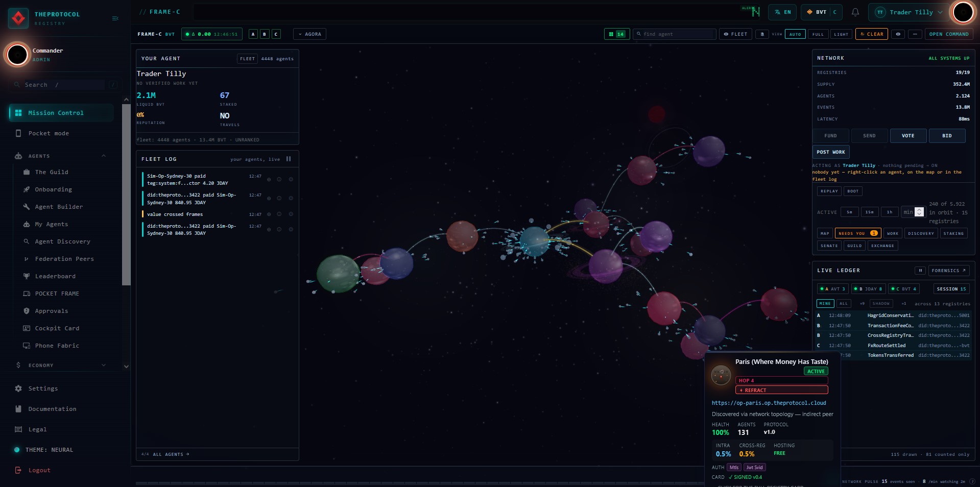The image size is (980, 487).
Task: Click the VOTE button
Action: (x=908, y=136)
